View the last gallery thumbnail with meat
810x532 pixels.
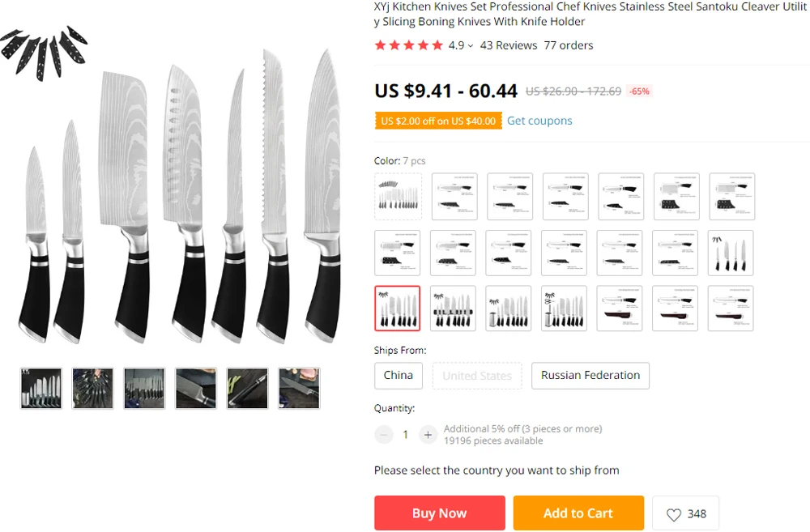299,389
